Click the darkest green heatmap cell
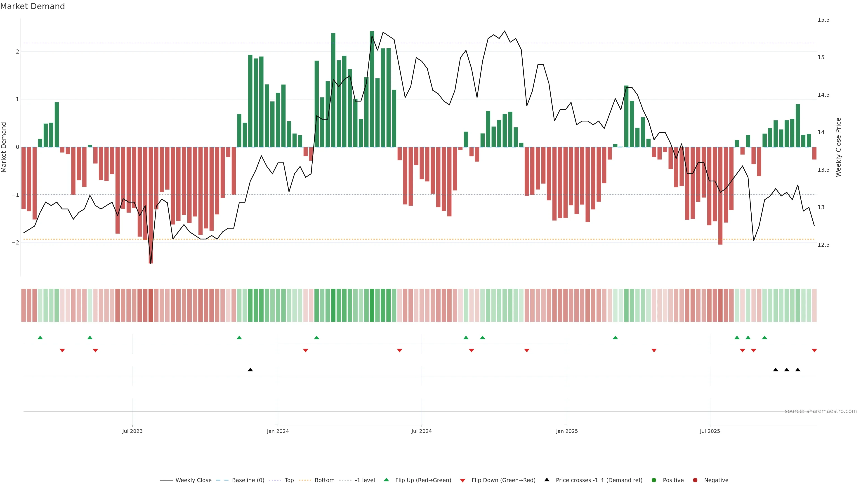 372,305
